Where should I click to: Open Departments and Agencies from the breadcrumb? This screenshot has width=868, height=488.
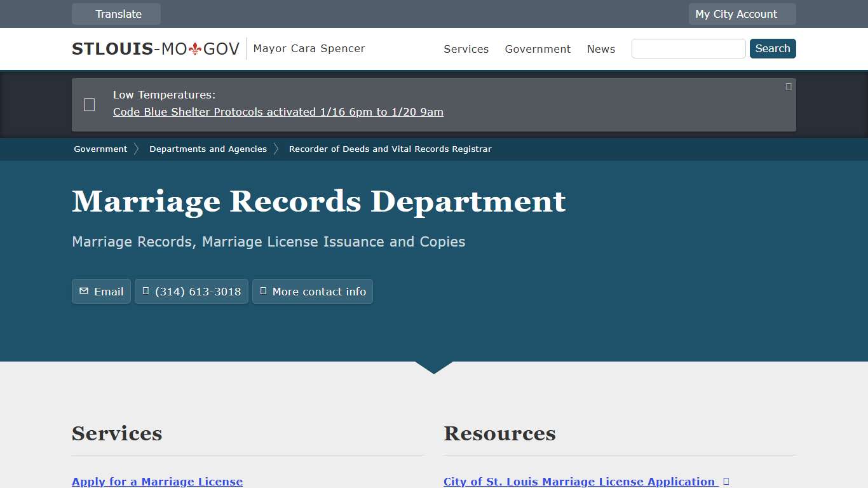click(208, 149)
